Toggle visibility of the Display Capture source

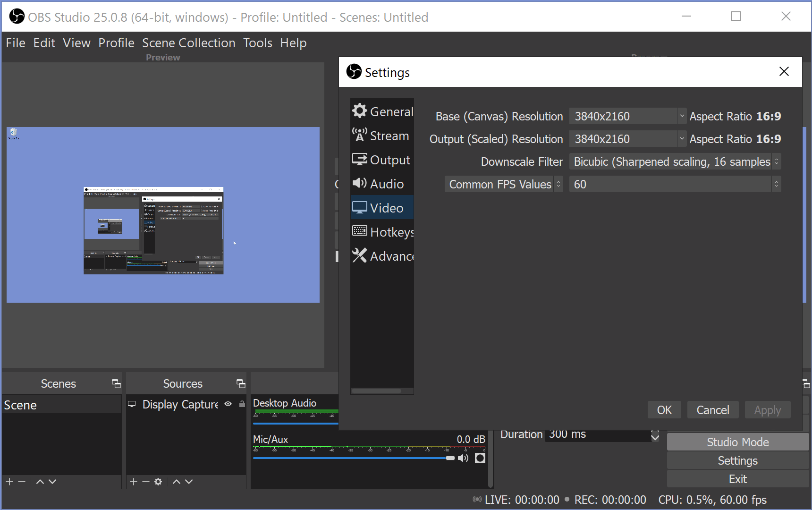[x=228, y=404]
